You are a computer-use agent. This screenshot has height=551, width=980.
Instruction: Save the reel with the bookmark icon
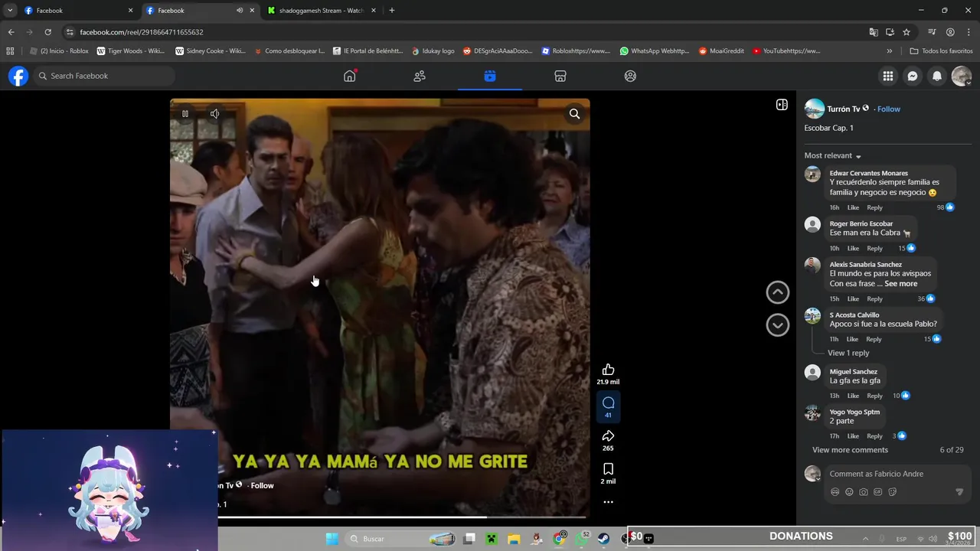(608, 469)
